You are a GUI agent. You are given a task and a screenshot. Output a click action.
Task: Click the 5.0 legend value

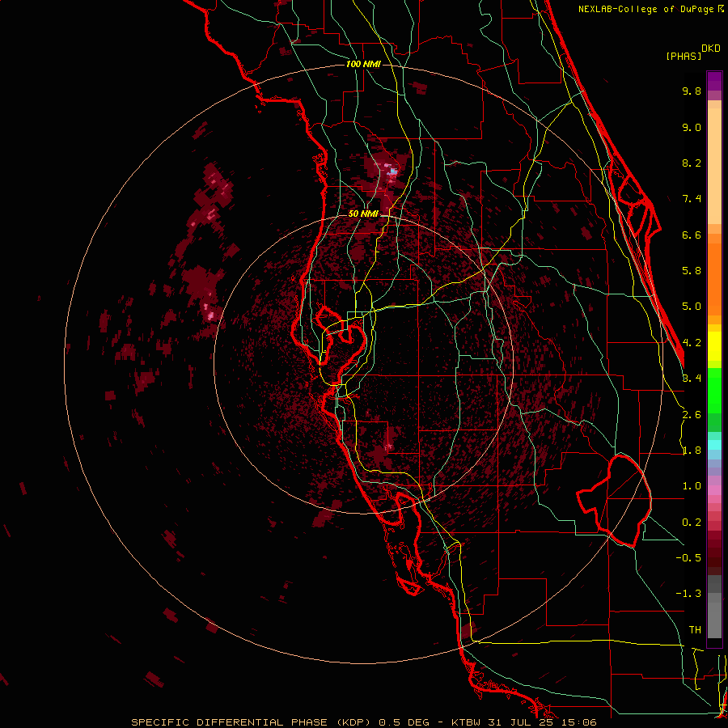click(692, 307)
